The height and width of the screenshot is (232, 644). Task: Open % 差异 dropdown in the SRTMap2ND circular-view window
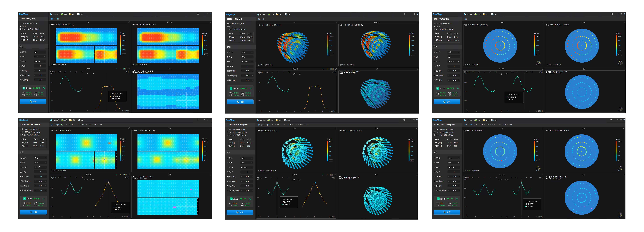[x=454, y=163]
